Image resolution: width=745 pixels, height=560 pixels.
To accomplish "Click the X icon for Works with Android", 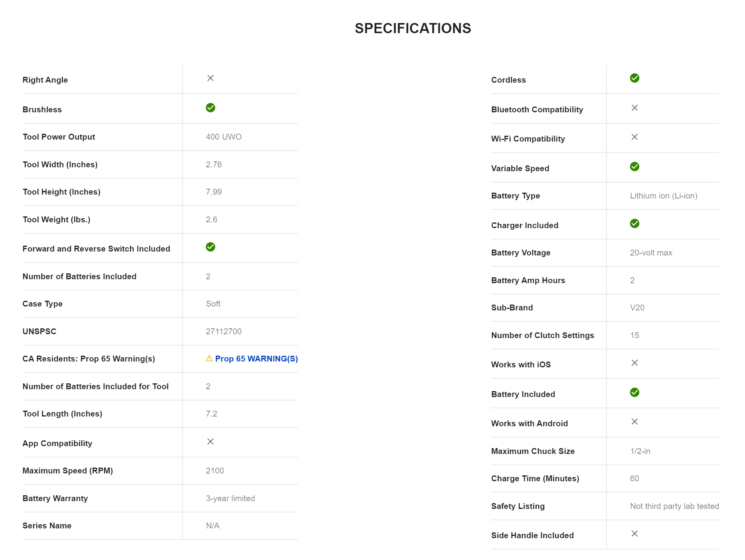I will tap(635, 422).
